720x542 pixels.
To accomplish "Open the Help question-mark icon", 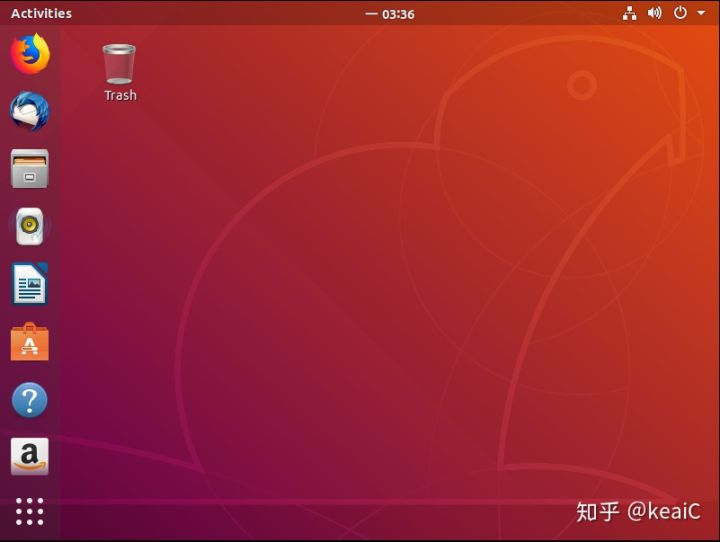I will coord(30,400).
